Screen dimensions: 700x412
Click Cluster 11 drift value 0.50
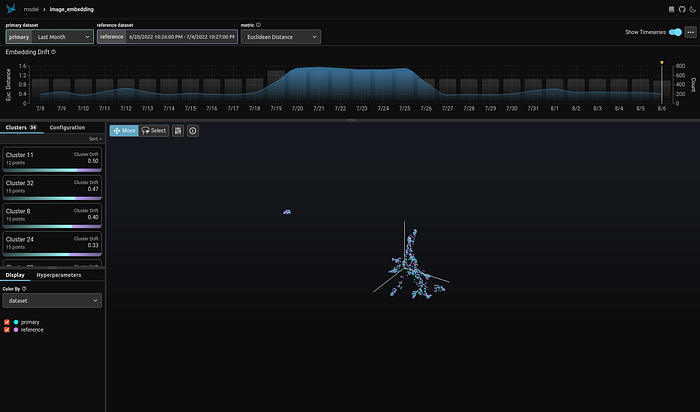tap(93, 161)
